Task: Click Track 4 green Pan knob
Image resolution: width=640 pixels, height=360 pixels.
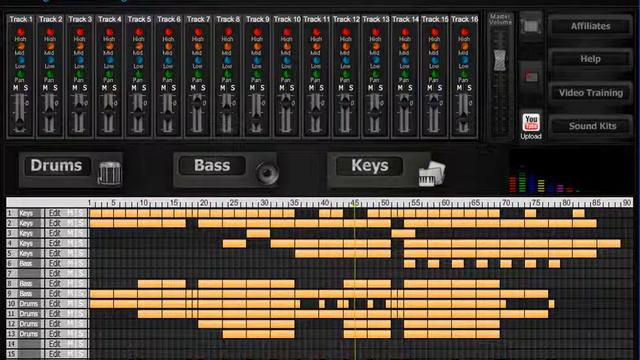Action: coord(109,74)
